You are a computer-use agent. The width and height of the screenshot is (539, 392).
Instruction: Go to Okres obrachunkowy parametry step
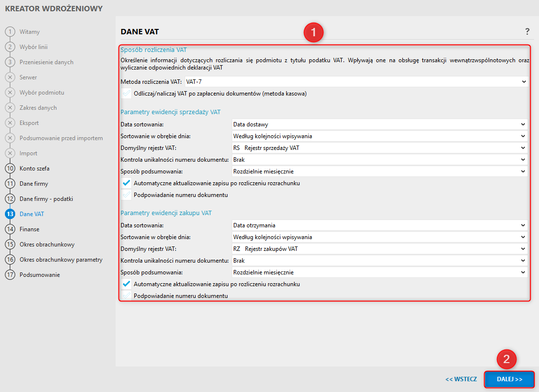[x=61, y=260]
